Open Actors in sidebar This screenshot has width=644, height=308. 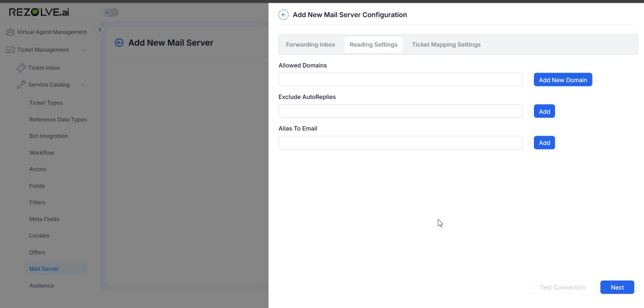pyautogui.click(x=38, y=169)
